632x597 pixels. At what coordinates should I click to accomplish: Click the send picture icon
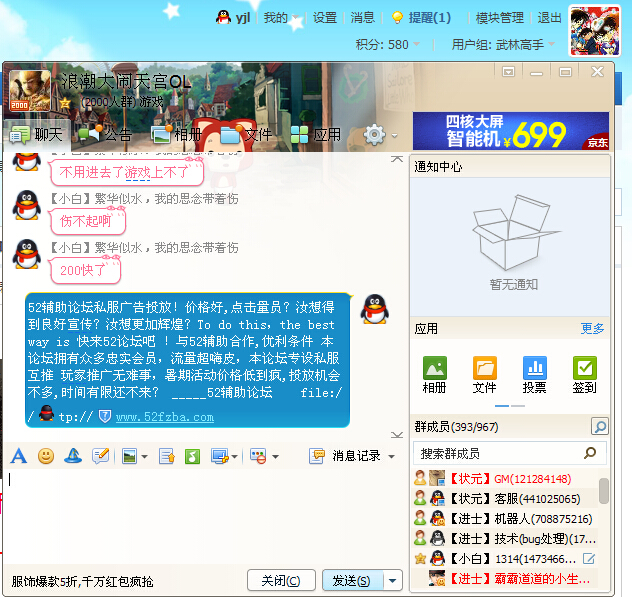(x=129, y=456)
